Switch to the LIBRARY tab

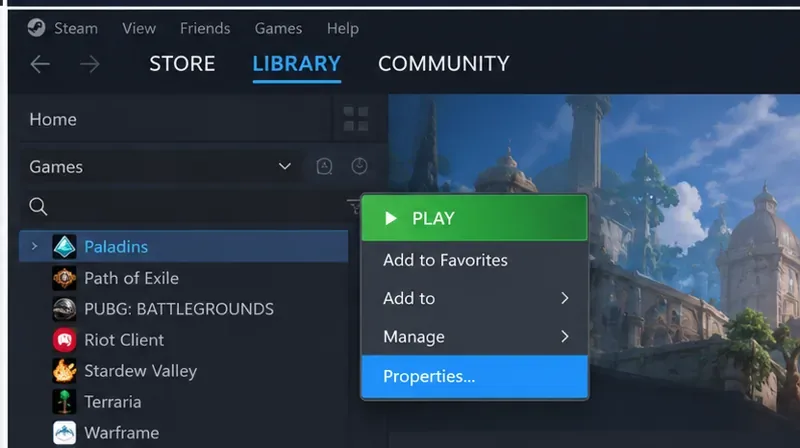296,64
